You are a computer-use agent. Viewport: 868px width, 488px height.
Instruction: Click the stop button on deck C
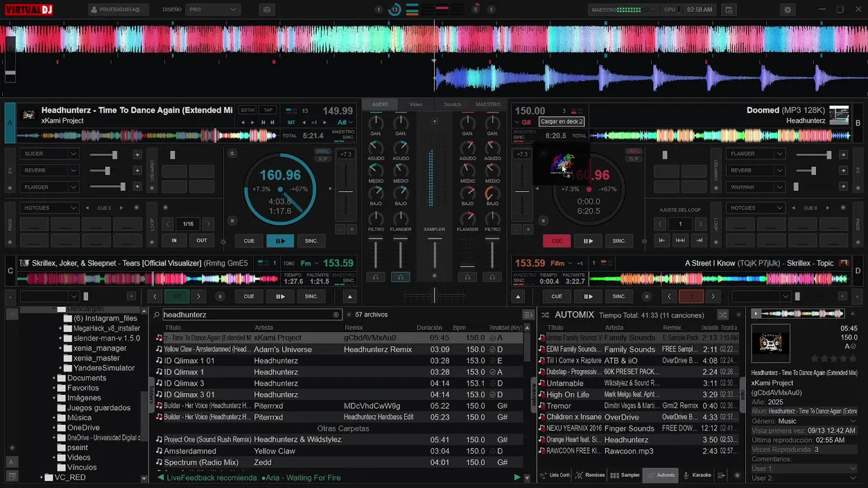pyautogui.click(x=220, y=296)
